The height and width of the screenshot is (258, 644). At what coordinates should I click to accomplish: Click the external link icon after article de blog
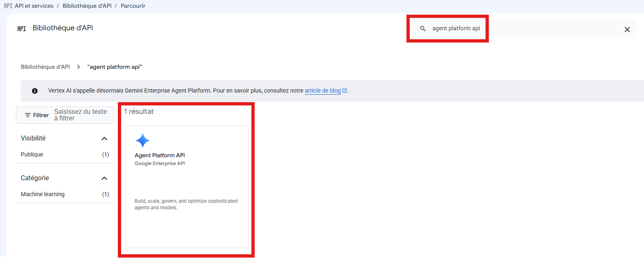pyautogui.click(x=345, y=91)
